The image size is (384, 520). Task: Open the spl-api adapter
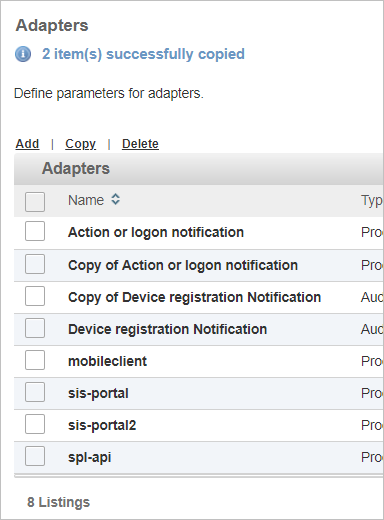pyautogui.click(x=90, y=457)
